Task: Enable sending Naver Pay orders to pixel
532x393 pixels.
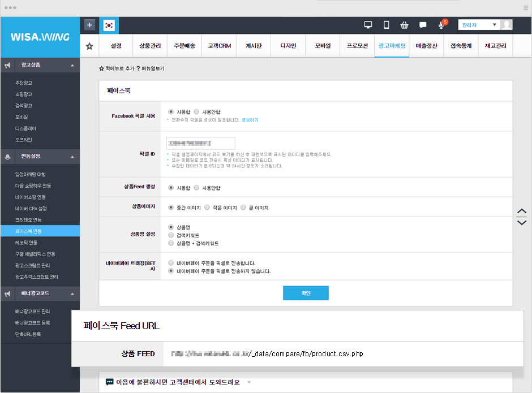Action: [x=171, y=263]
